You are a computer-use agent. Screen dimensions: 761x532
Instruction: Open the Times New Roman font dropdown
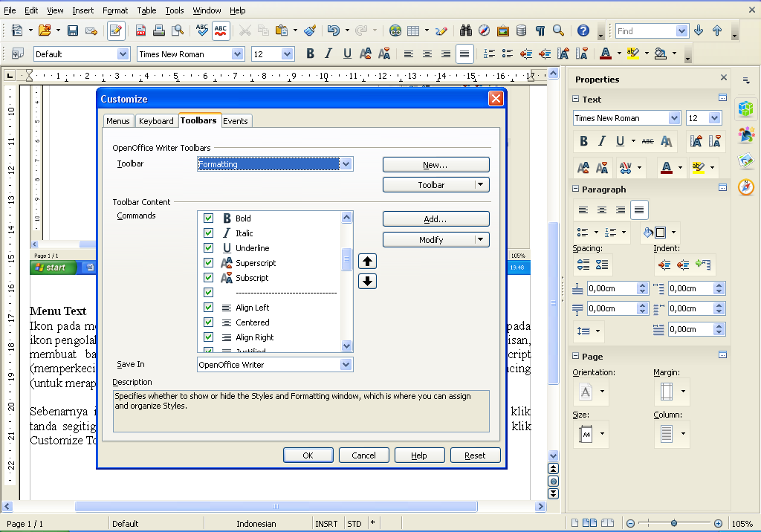pos(236,53)
